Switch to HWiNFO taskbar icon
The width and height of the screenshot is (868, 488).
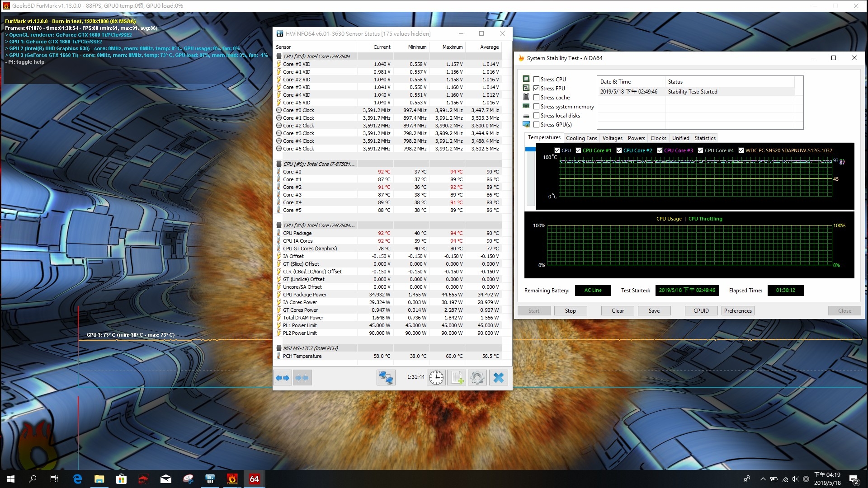coord(210,479)
